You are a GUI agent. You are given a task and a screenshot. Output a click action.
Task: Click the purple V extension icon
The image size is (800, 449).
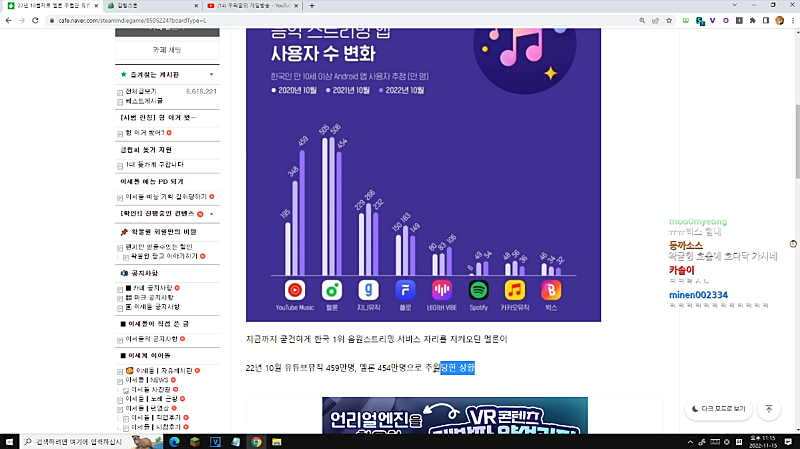click(712, 20)
